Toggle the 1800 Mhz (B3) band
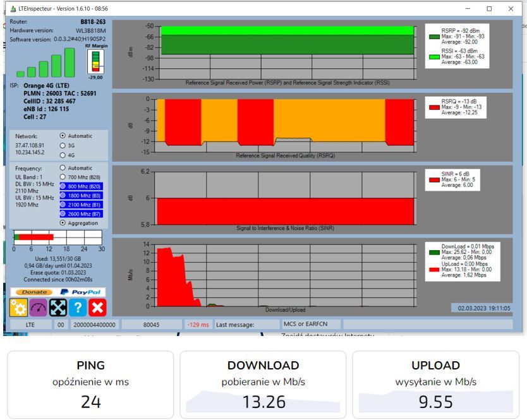The image size is (527, 420). [81, 196]
